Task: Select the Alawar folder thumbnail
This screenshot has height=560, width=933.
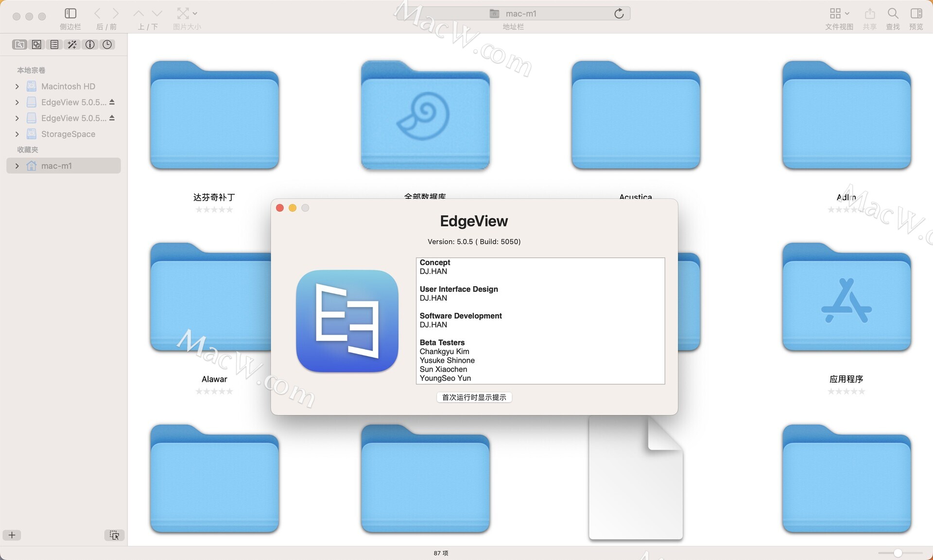Action: pos(210,297)
